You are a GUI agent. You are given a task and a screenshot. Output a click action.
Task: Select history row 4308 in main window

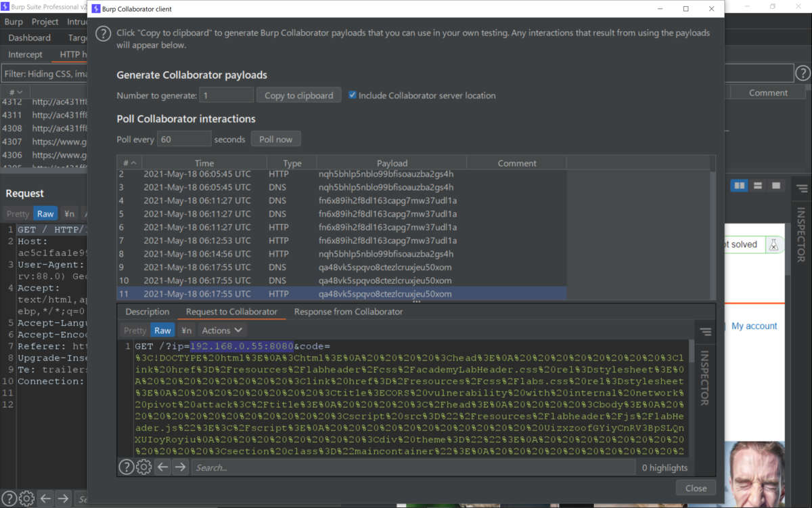44,128
